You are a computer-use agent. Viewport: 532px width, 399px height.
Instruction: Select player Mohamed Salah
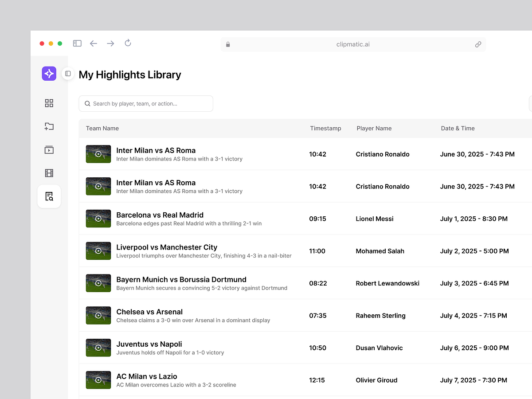click(380, 251)
